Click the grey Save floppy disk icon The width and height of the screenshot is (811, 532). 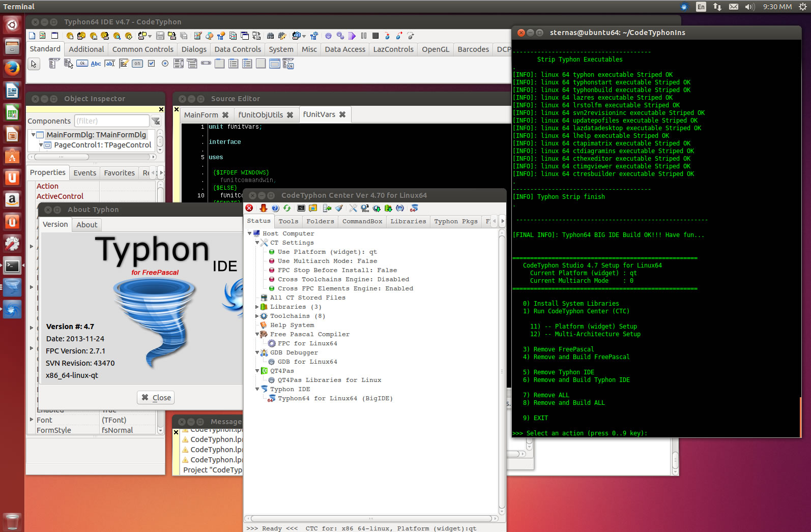[160, 36]
